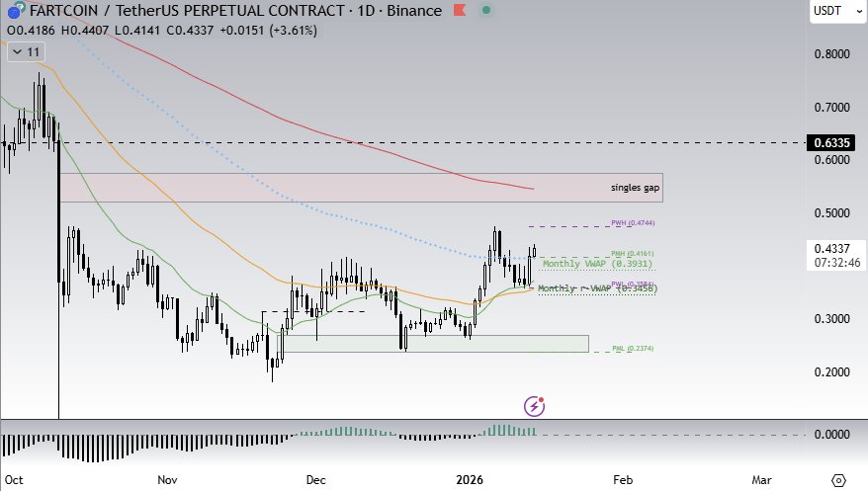Select the 'singles gap' zone label
Image resolution: width=868 pixels, height=491 pixels.
(635, 188)
